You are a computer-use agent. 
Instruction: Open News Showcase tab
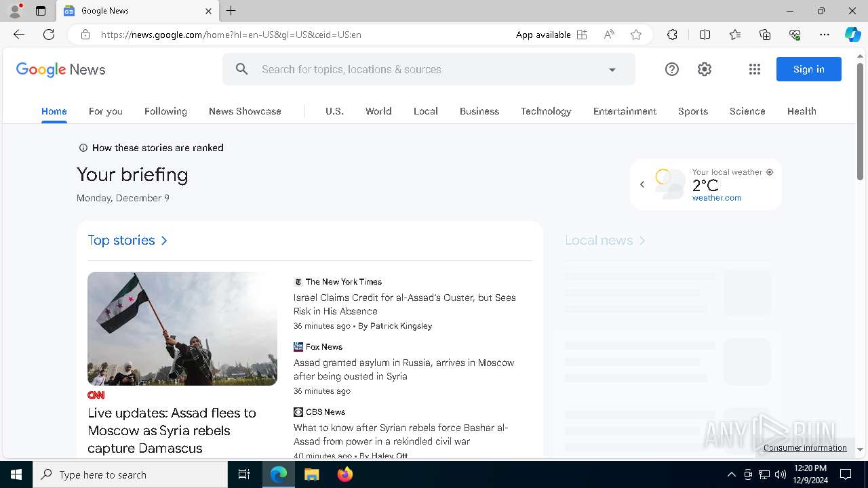245,111
